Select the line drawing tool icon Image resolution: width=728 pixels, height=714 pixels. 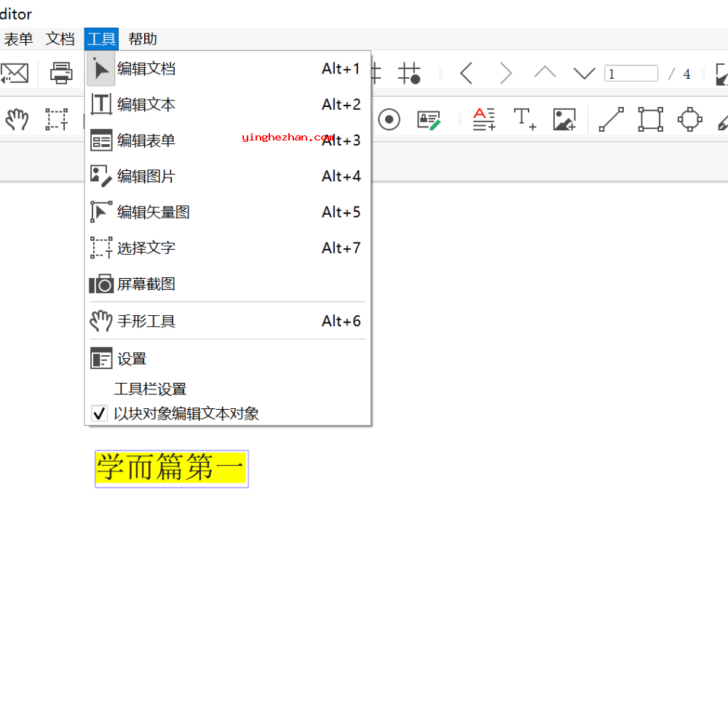[x=611, y=119]
